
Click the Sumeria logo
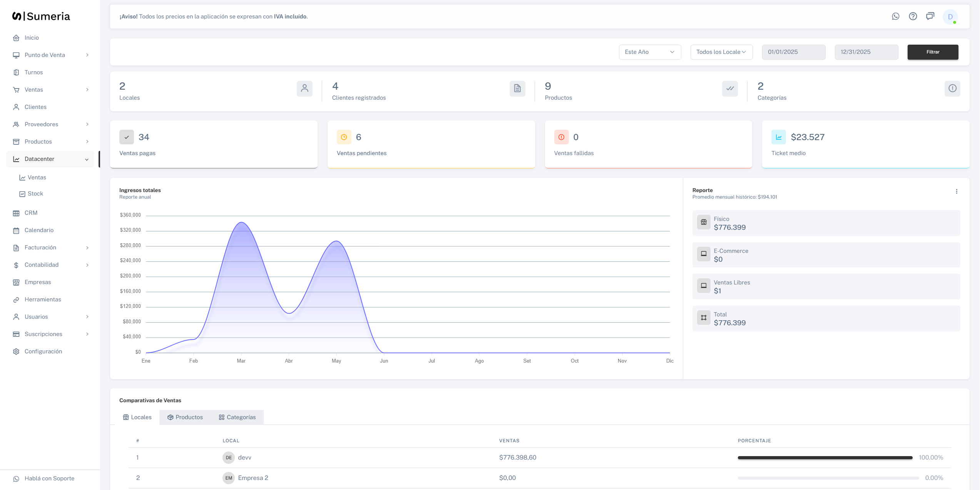click(41, 16)
